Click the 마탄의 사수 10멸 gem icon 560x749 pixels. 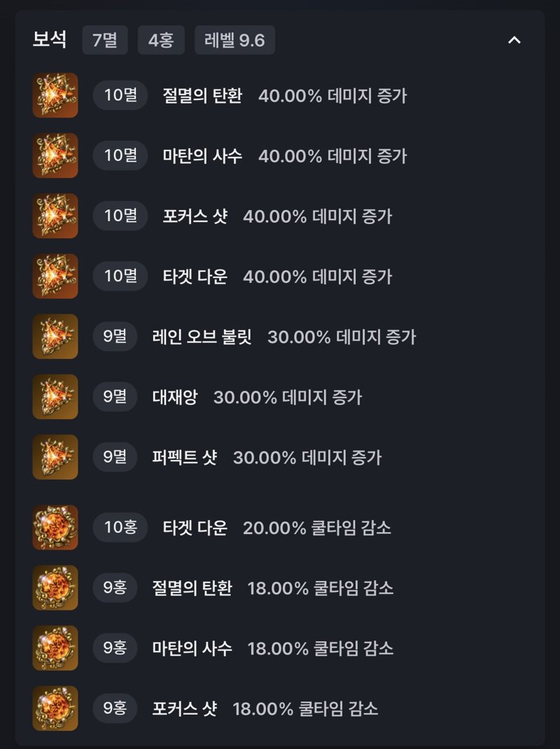click(x=55, y=155)
